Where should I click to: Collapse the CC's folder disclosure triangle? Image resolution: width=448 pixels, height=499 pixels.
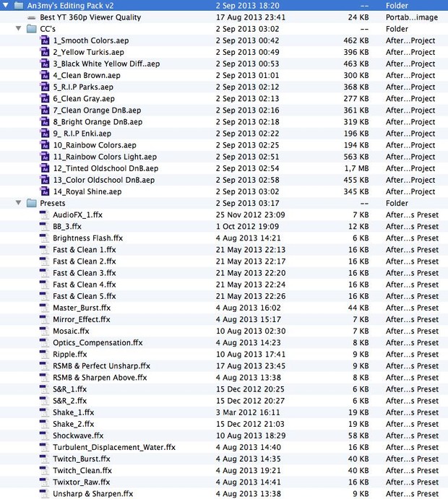[19, 29]
